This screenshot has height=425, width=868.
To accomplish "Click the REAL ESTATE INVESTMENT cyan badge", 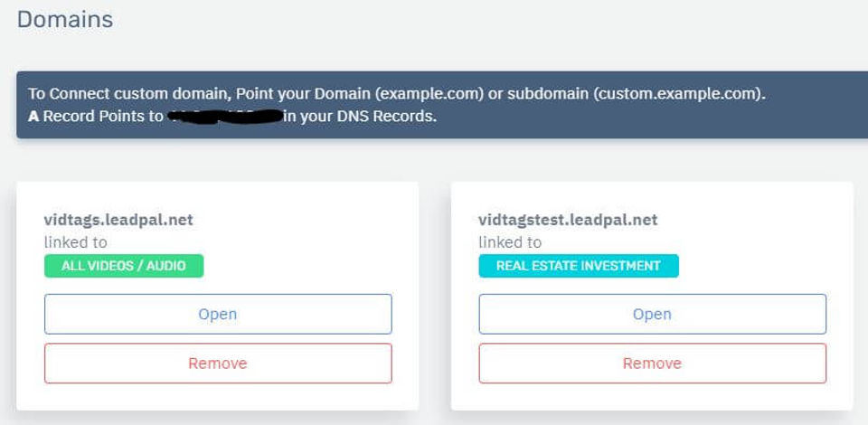I will pos(578,266).
